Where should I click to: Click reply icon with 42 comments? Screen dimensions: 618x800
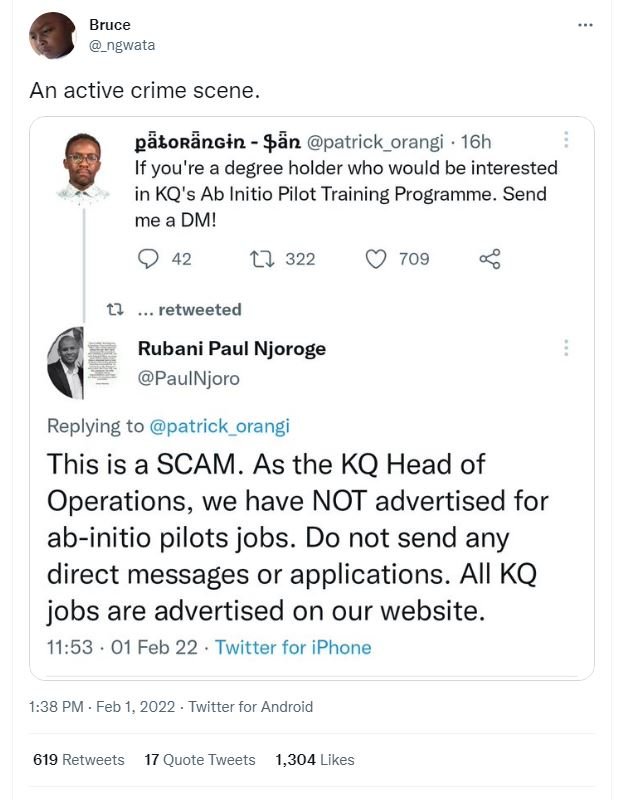[148, 259]
